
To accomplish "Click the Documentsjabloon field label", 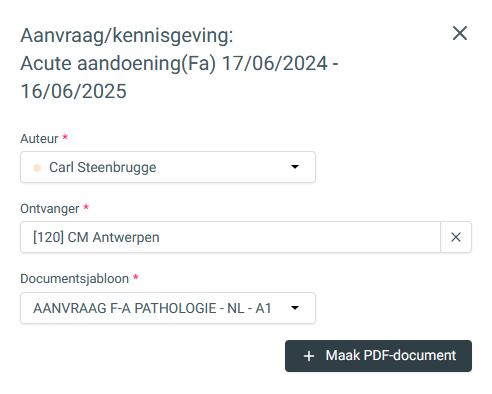I will click(x=75, y=279).
